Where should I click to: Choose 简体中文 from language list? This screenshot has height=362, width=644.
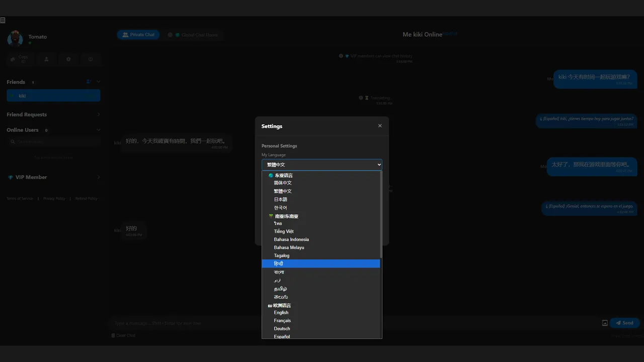pyautogui.click(x=321, y=183)
